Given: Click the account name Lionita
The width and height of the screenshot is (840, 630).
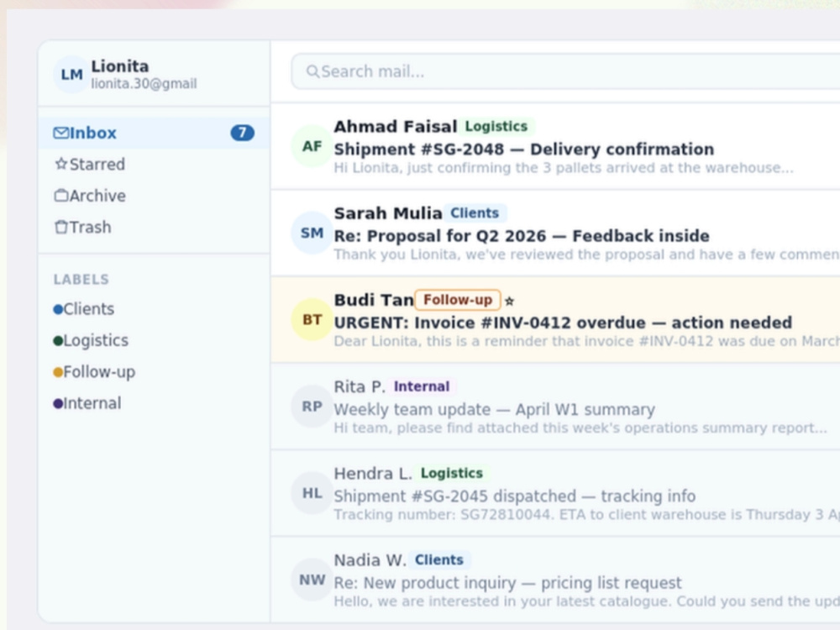Looking at the screenshot, I should click(x=120, y=66).
